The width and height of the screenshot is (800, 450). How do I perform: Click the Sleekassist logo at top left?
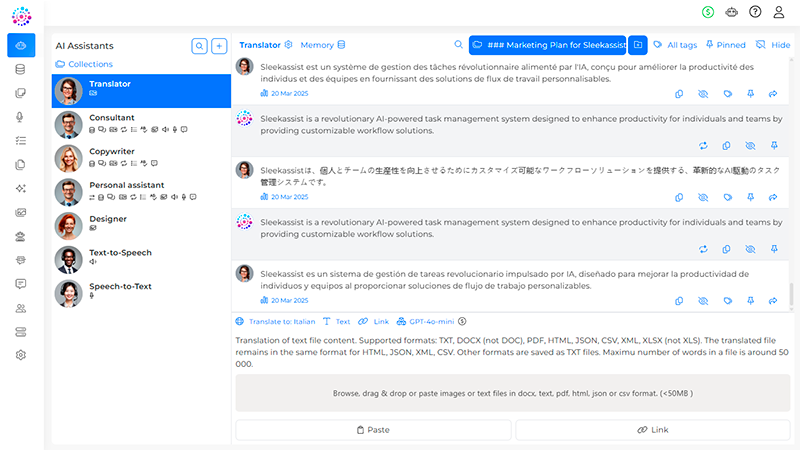(x=21, y=16)
